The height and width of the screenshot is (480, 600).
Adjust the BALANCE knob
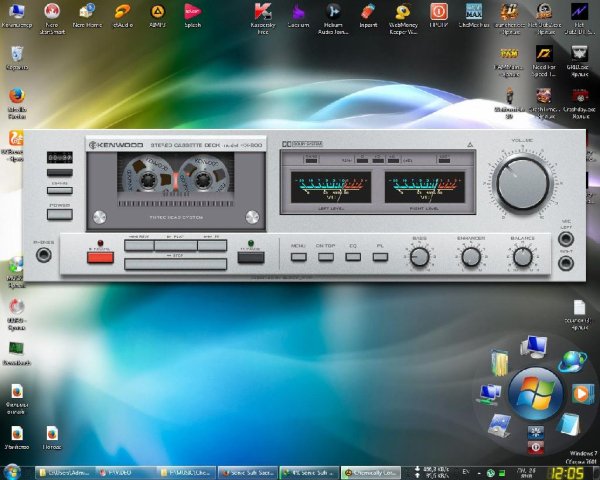(523, 257)
